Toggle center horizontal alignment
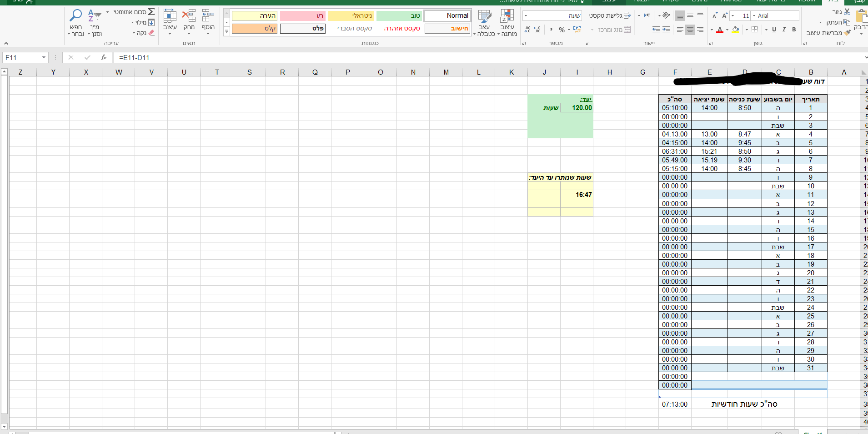868x434 pixels. click(x=690, y=30)
